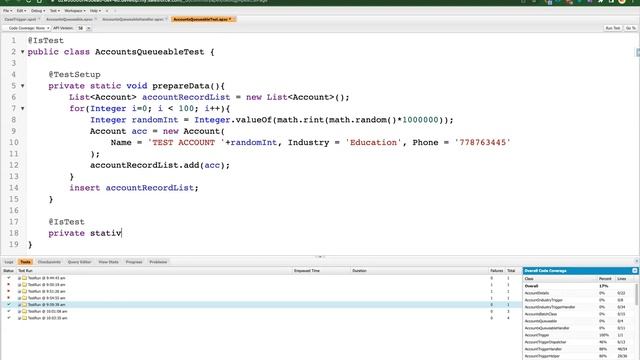Viewport: 640px width, 360px height.
Task: Open the Problems panel tab
Action: (x=158, y=262)
